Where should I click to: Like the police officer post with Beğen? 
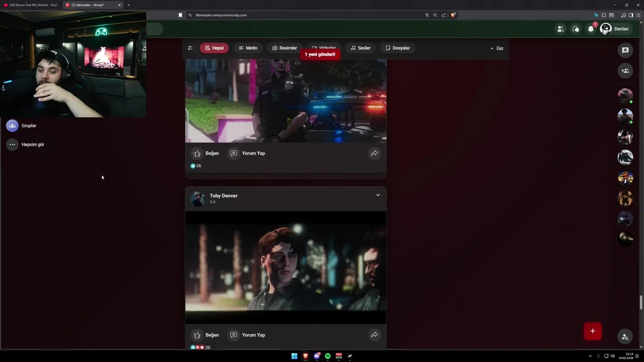[206, 153]
